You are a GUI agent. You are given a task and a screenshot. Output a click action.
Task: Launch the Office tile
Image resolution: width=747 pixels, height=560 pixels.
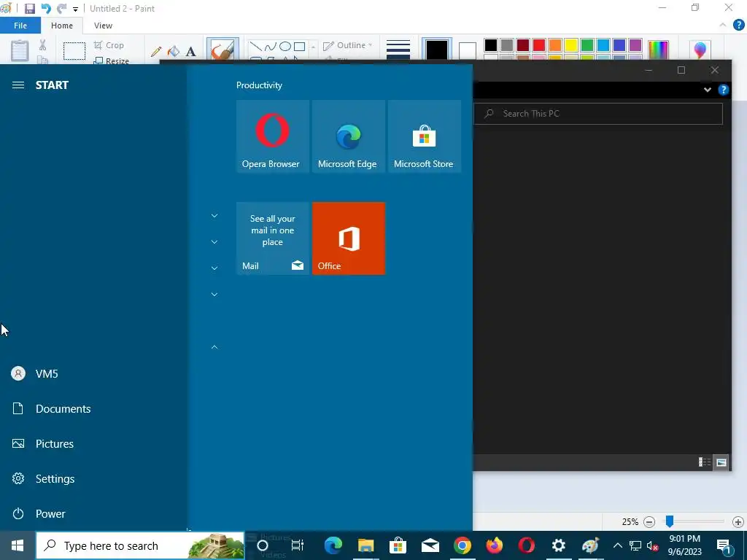(x=348, y=238)
